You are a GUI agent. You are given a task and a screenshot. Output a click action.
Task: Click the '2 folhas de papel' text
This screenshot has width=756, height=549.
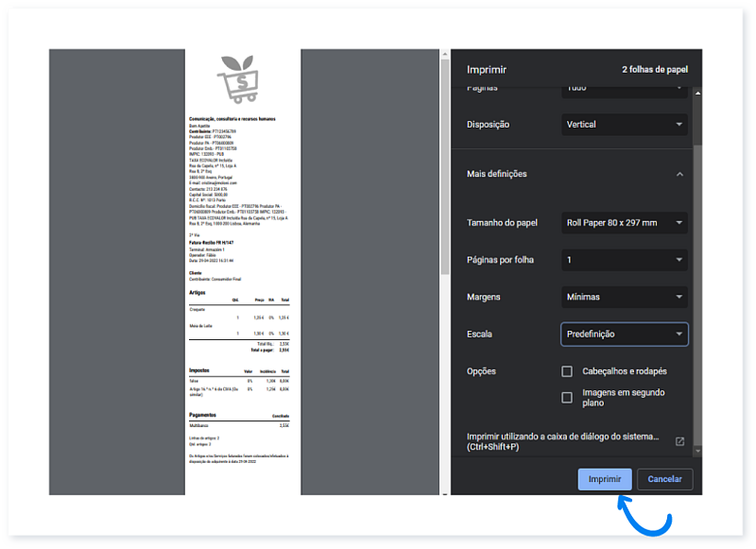pyautogui.click(x=655, y=69)
